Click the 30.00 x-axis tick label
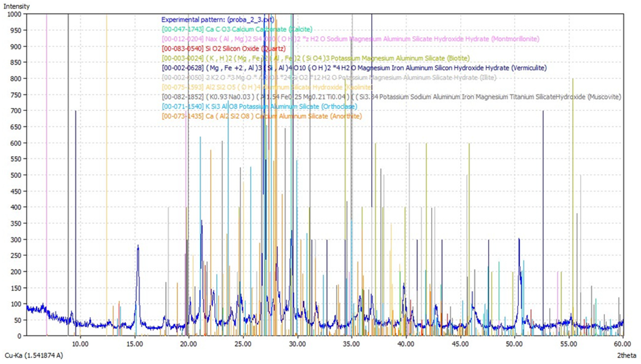This screenshot has width=641, height=364. coord(297,344)
